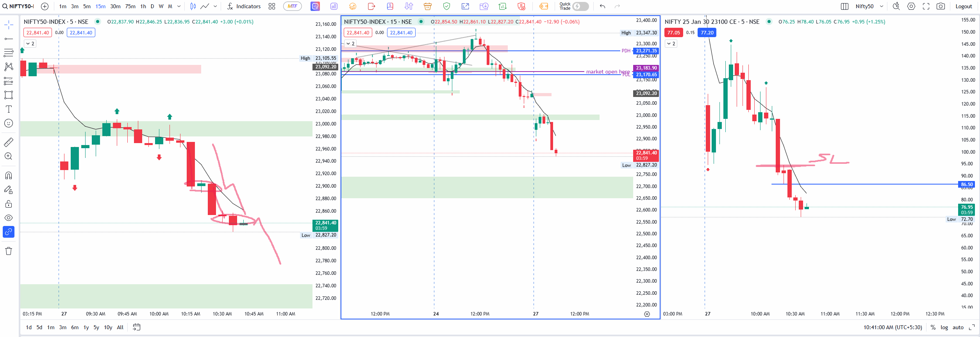Add symbol with the plus icon
Screen dimensions: 980x337
45,6
